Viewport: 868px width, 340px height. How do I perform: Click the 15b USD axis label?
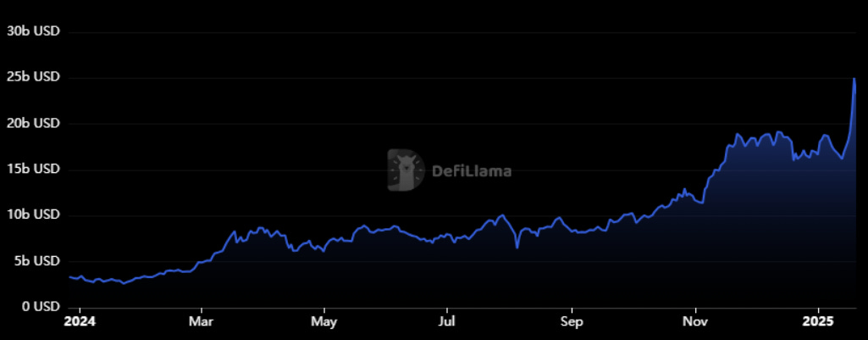33,170
